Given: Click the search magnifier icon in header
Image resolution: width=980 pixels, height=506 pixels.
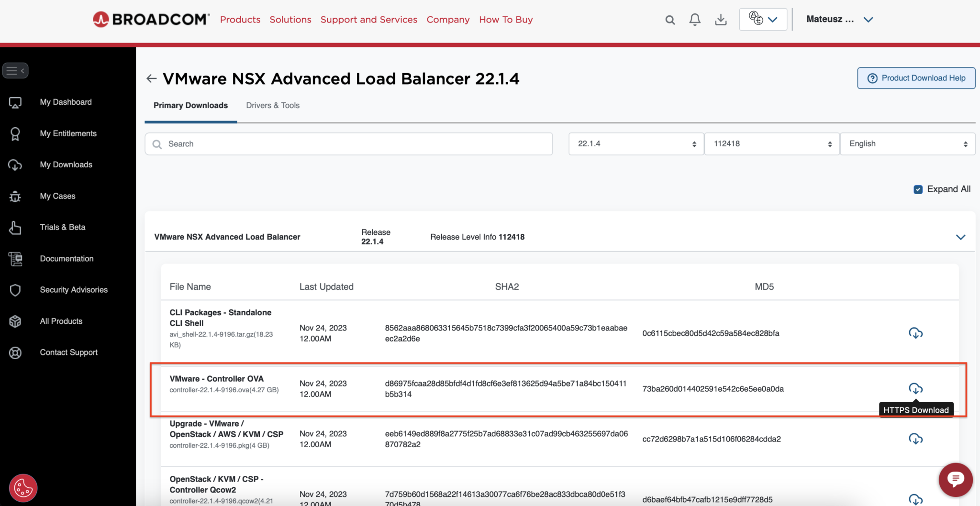Looking at the screenshot, I should (670, 20).
